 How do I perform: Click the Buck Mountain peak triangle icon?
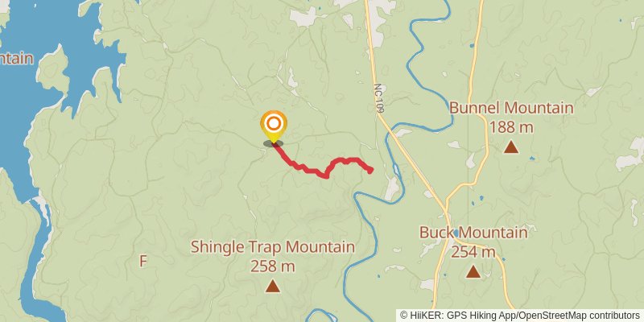(473, 271)
